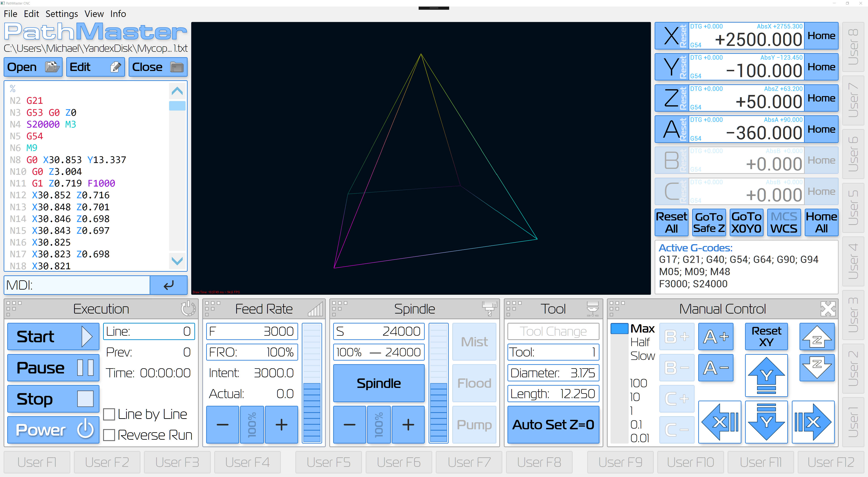This screenshot has height=477, width=868.
Task: Jog X axis left with arrow icon
Action: tap(719, 422)
